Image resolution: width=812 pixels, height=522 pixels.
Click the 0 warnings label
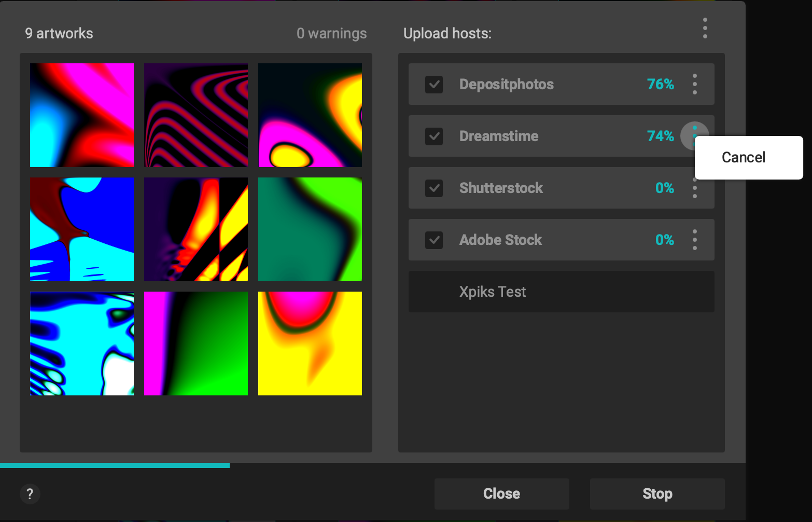331,34
